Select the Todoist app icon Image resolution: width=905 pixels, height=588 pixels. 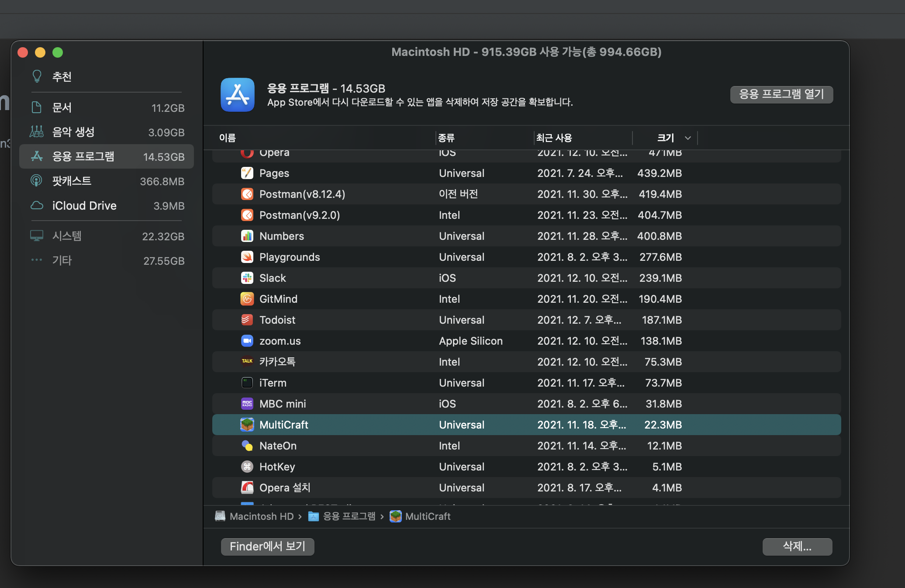coord(247,320)
